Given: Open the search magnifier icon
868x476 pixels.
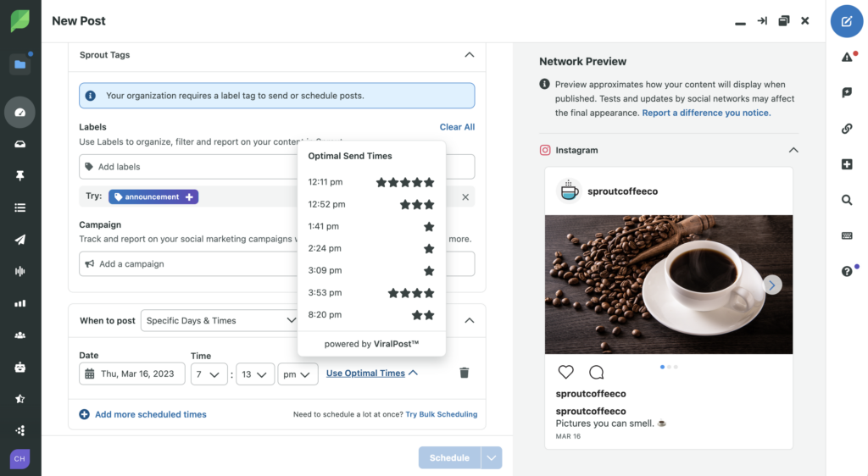Looking at the screenshot, I should [847, 200].
